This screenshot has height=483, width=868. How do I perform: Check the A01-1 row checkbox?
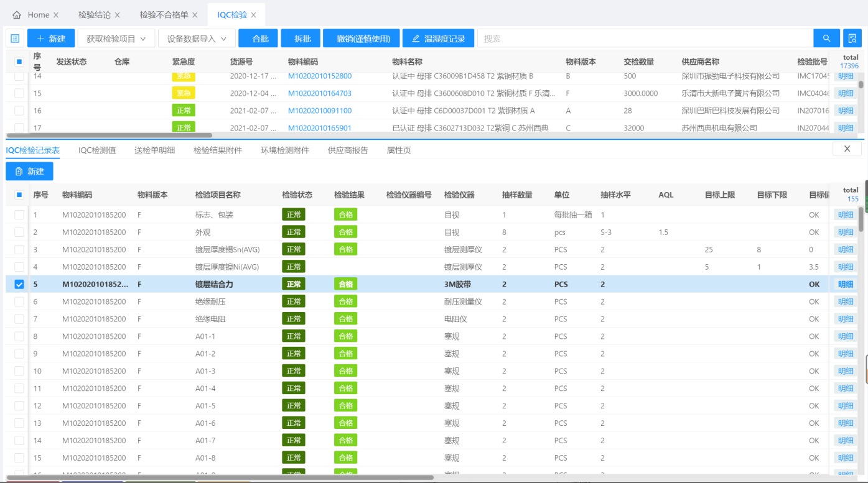(x=19, y=336)
